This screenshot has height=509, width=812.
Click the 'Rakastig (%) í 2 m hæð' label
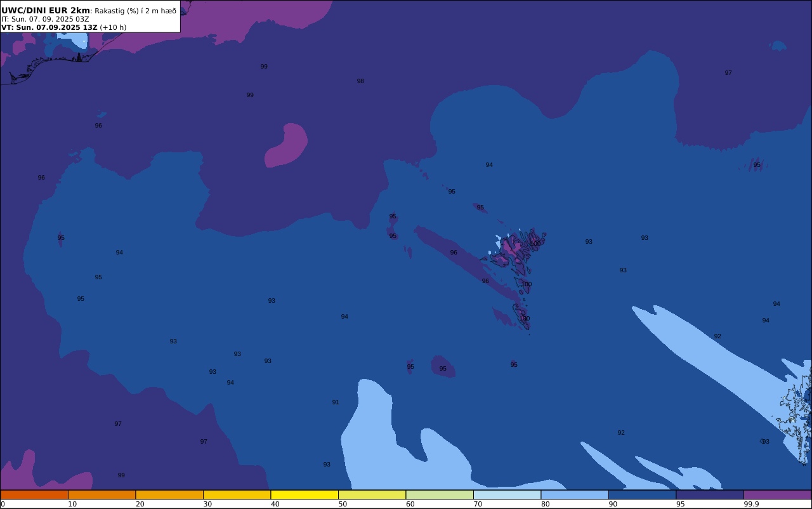pos(136,11)
